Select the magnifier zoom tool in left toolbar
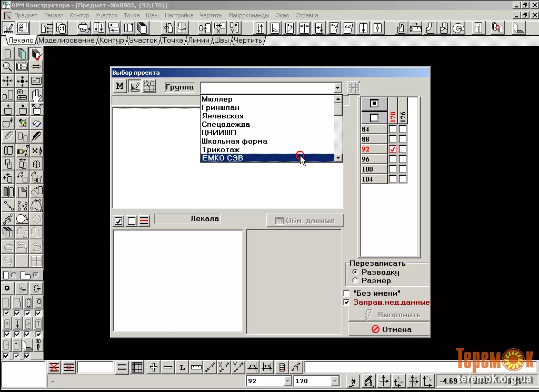Screen dimensions: 539x392 (7, 67)
